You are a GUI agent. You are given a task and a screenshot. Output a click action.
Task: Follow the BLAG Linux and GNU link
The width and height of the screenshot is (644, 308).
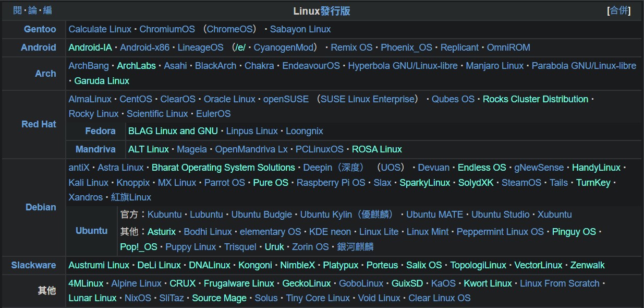pyautogui.click(x=173, y=131)
